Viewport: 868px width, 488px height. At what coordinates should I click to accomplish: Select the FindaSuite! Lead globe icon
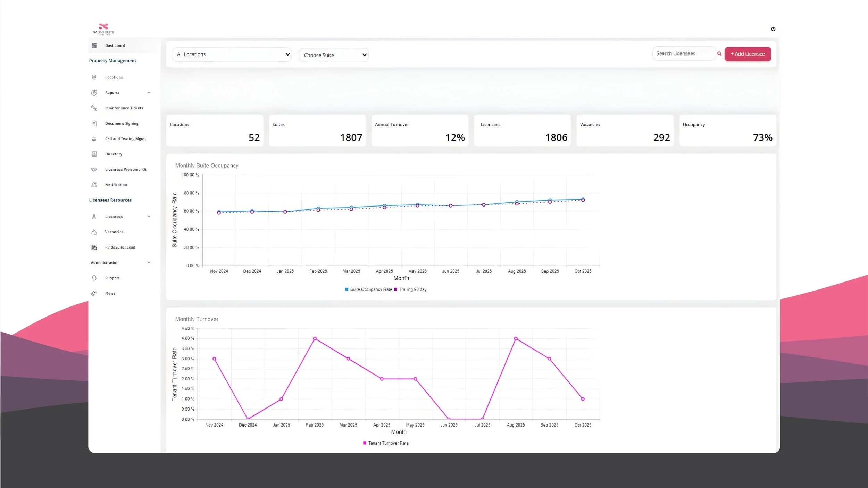(x=94, y=247)
